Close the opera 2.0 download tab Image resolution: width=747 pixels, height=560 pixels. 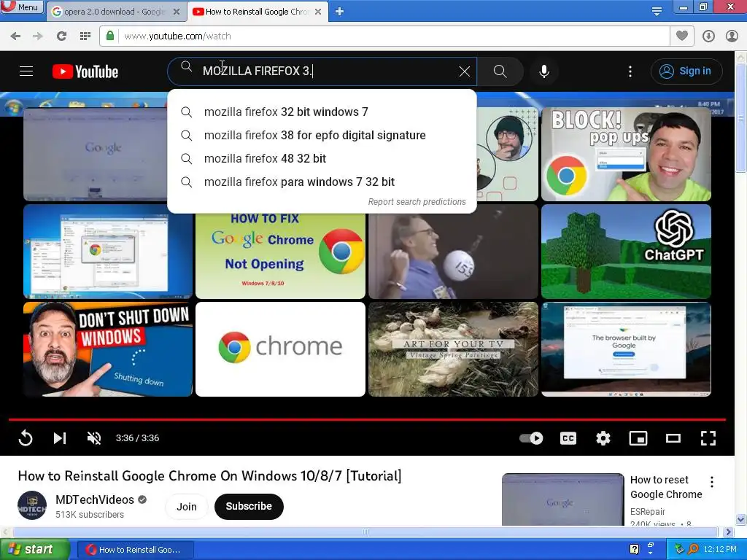point(177,12)
